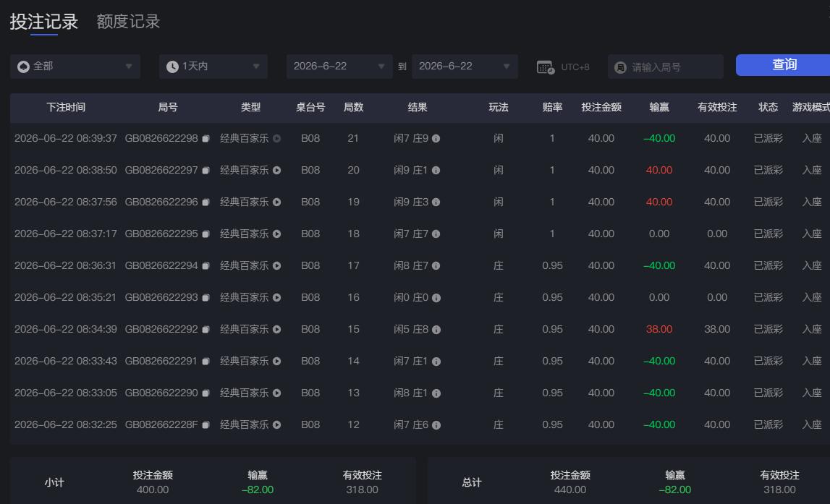Image resolution: width=830 pixels, height=504 pixels.
Task: Play video replay for round 18
Action: coord(277,234)
